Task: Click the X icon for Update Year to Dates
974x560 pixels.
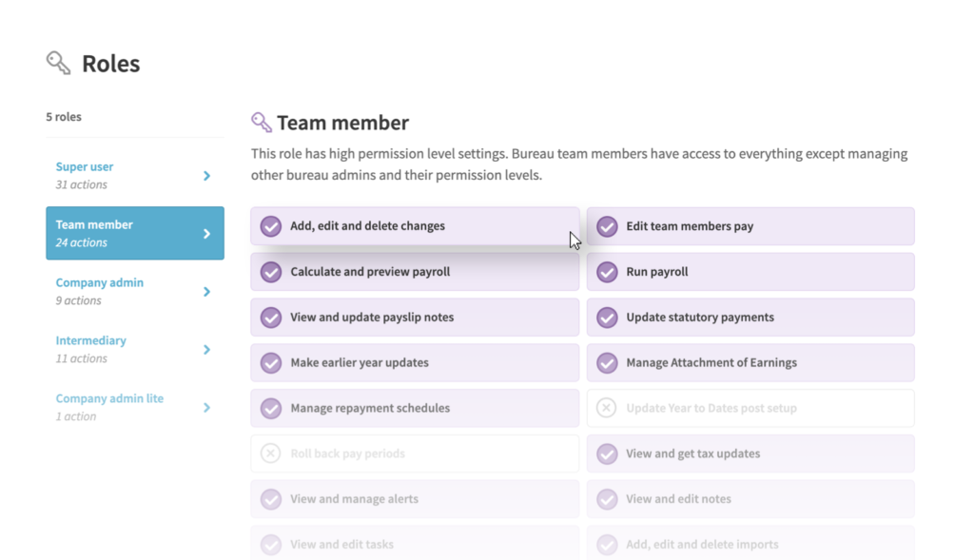Action: [x=607, y=408]
